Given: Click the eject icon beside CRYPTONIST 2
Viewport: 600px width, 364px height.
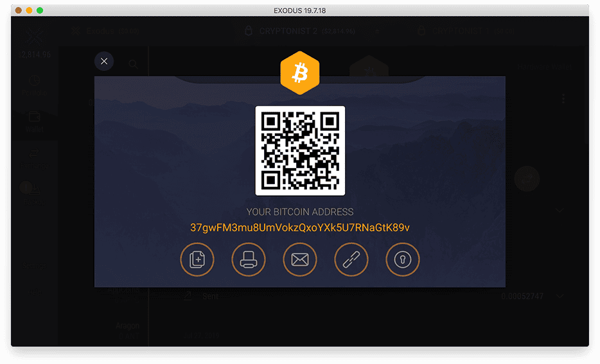Looking at the screenshot, I should pos(377,31).
